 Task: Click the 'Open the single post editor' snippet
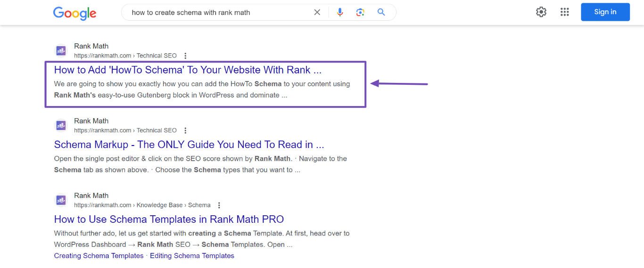[x=201, y=164]
